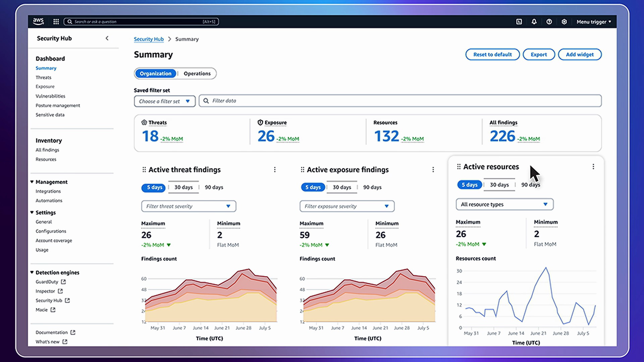
Task: Open settings gear in top navigation
Action: pyautogui.click(x=564, y=22)
